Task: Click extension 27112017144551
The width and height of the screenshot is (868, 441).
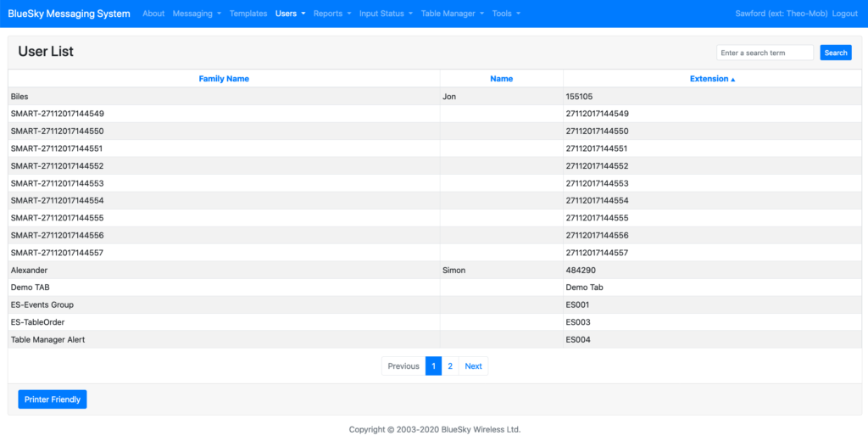Action: click(x=597, y=148)
